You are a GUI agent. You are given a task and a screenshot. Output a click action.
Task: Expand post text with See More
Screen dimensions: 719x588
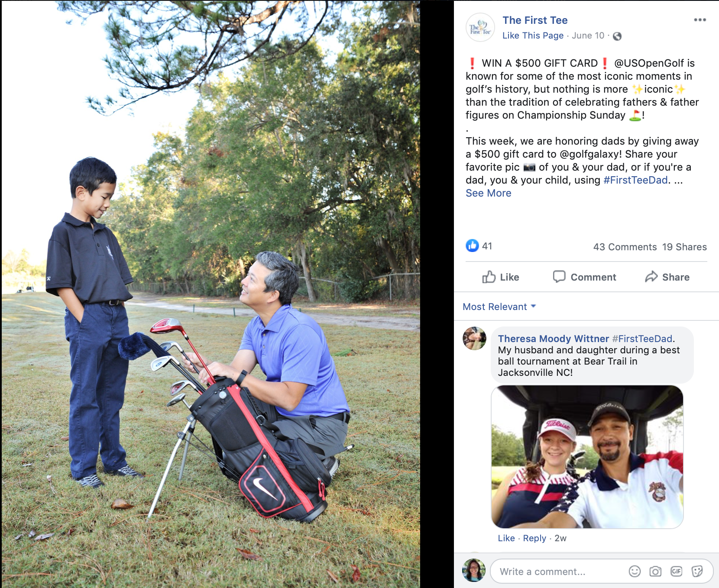pyautogui.click(x=488, y=193)
